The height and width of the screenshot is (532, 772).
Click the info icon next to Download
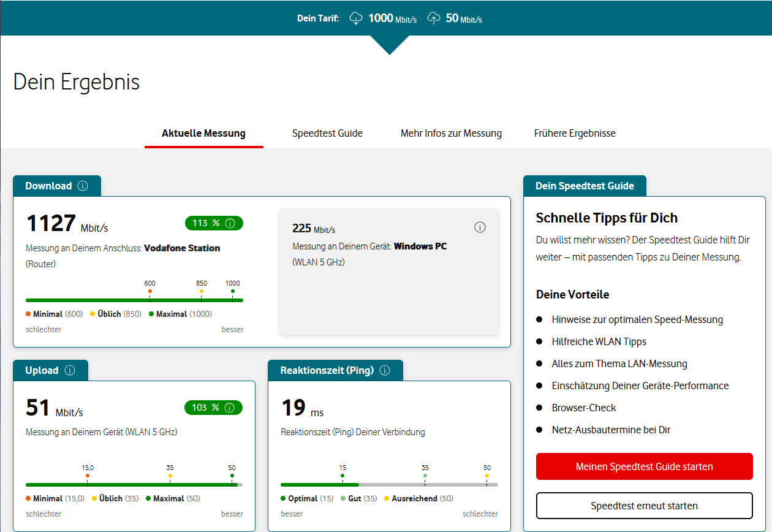83,186
